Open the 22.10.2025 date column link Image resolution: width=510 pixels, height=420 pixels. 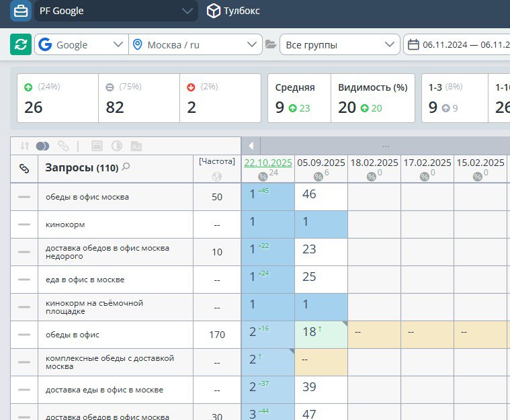click(267, 163)
